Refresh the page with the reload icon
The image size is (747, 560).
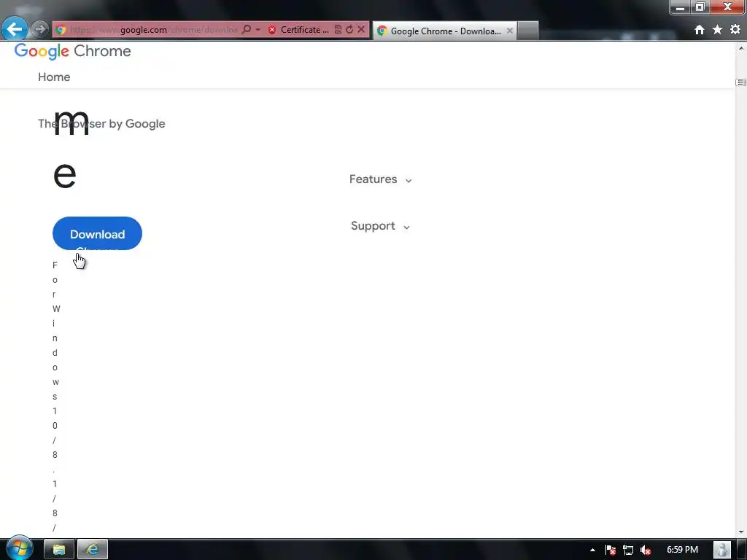point(349,29)
